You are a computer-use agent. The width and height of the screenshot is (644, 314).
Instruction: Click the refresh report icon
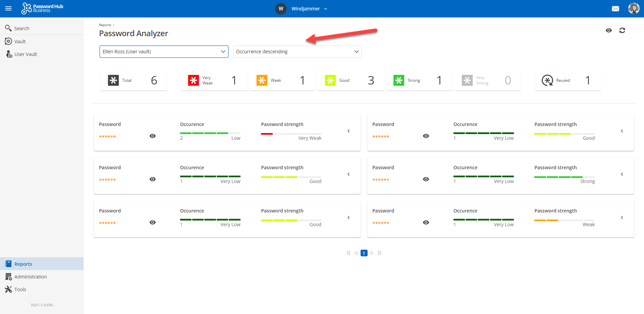(622, 30)
